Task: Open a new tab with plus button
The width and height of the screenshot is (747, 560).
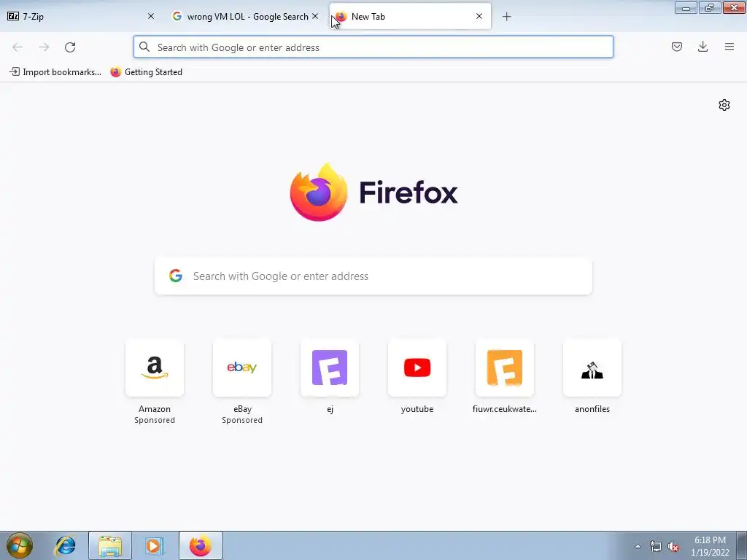Action: [506, 17]
